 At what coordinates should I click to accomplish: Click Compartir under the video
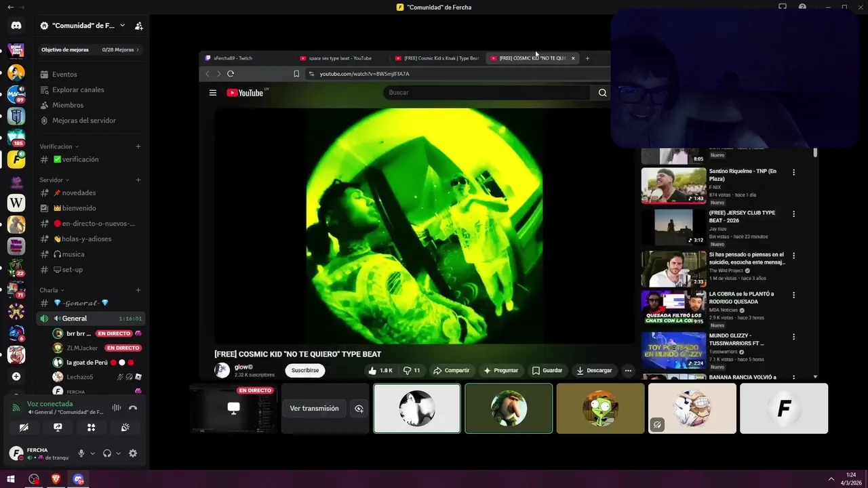point(452,371)
